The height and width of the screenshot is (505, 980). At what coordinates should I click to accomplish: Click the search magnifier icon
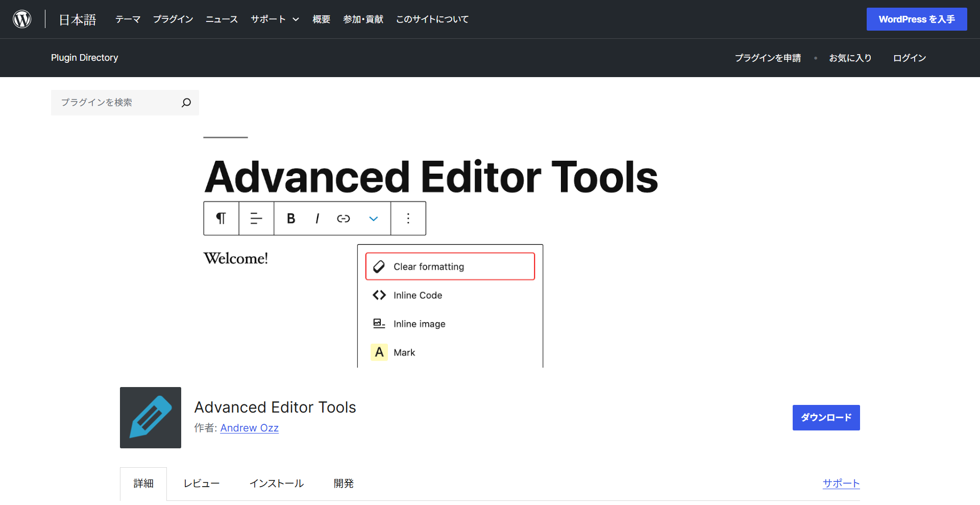[x=186, y=103]
